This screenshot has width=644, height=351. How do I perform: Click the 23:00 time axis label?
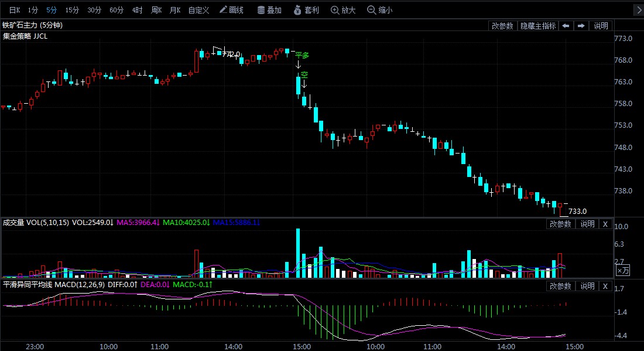click(x=35, y=346)
